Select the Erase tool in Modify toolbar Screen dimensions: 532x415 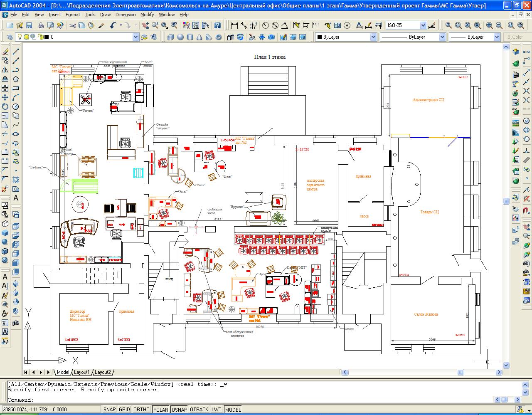click(5, 52)
